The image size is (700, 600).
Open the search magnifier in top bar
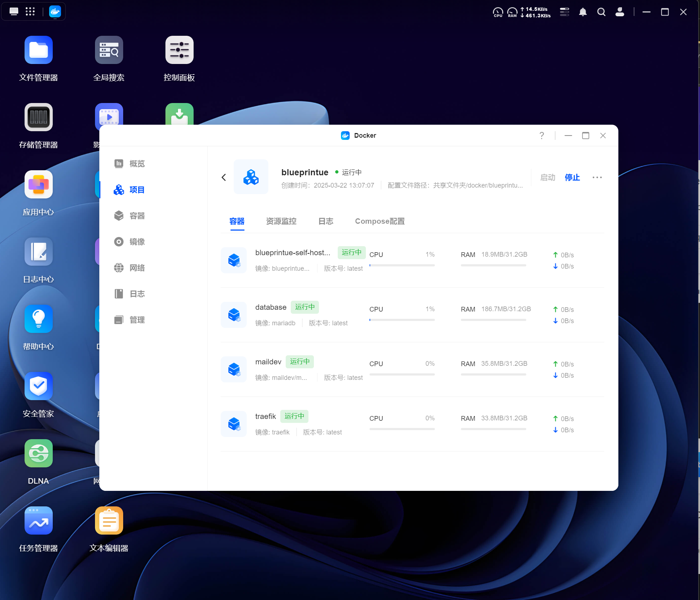point(601,12)
